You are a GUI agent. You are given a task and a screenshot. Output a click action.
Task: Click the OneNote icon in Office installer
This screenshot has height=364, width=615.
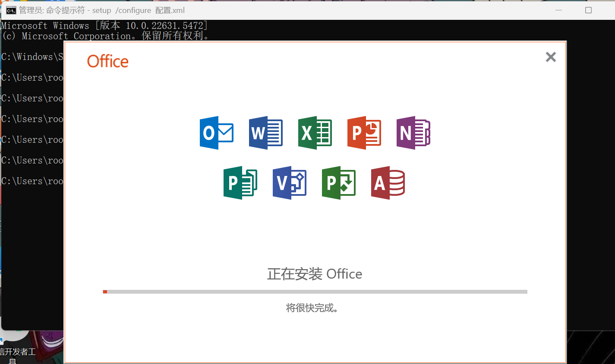click(413, 133)
